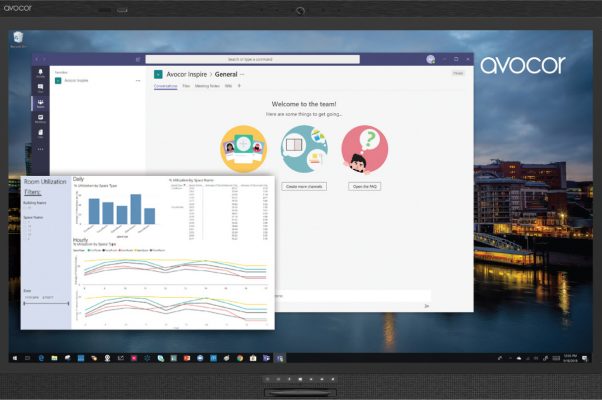This screenshot has width=602, height=400.
Task: Click the Filters heading in report
Action: [33, 192]
